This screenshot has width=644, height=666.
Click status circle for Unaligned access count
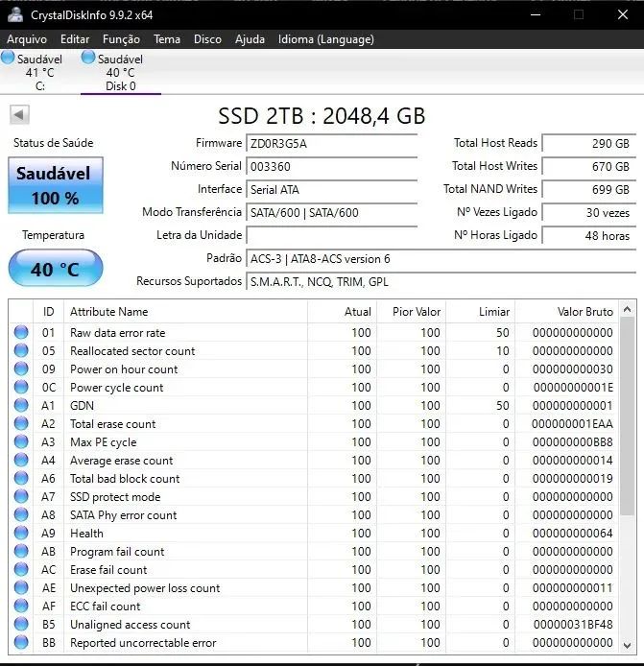pos(21,625)
